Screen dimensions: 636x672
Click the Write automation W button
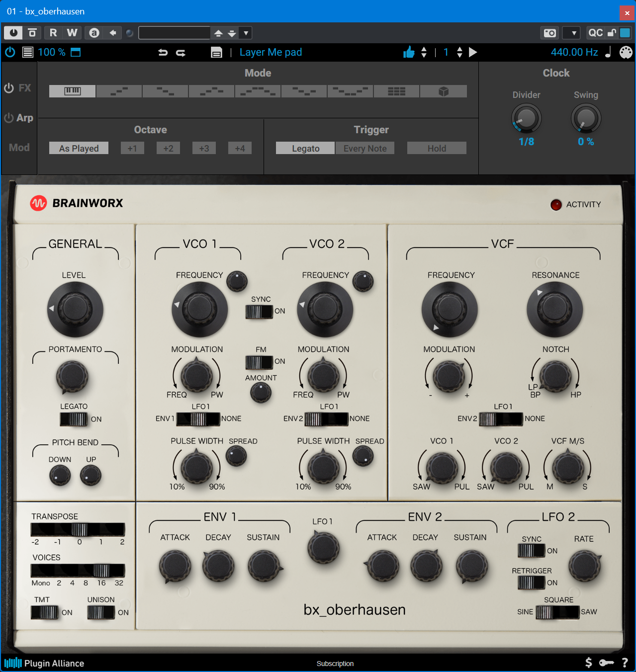tap(72, 33)
